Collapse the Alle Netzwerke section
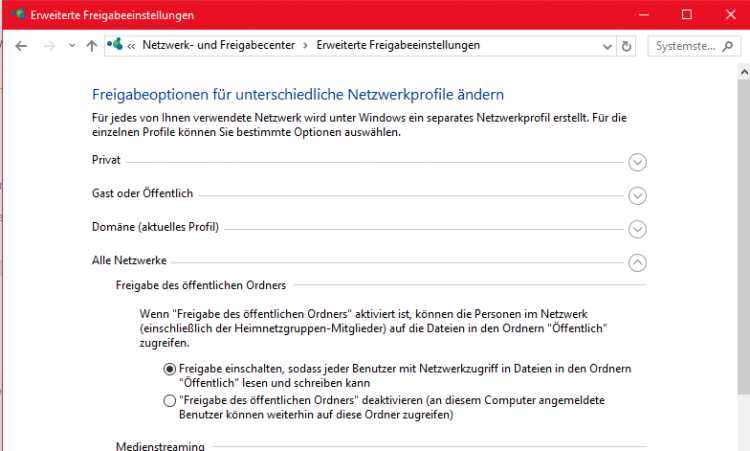The width and height of the screenshot is (750, 451). point(637,263)
